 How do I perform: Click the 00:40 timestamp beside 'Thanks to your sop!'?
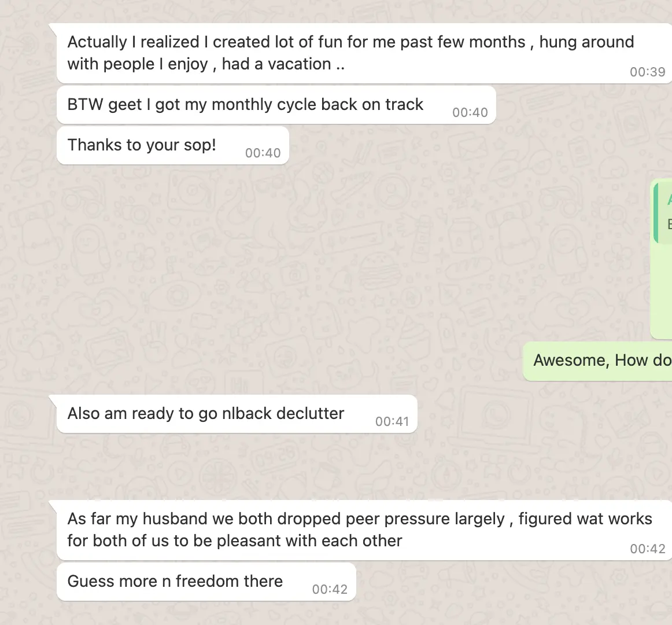pyautogui.click(x=263, y=153)
